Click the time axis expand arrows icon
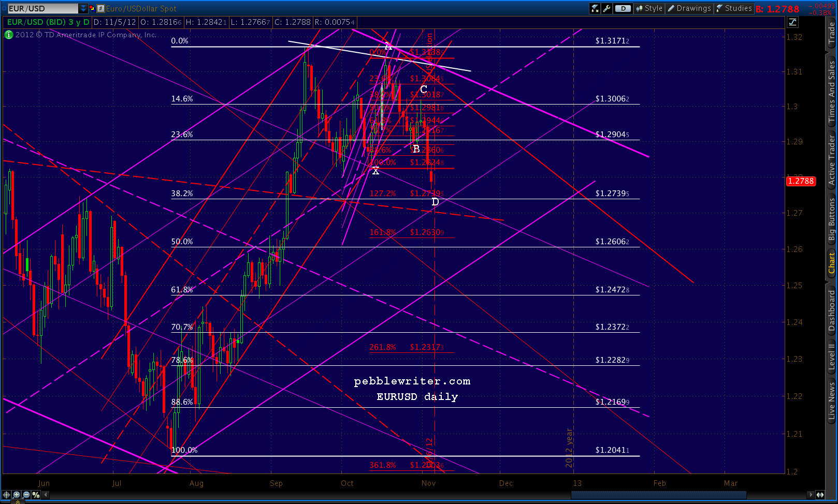 [820, 495]
